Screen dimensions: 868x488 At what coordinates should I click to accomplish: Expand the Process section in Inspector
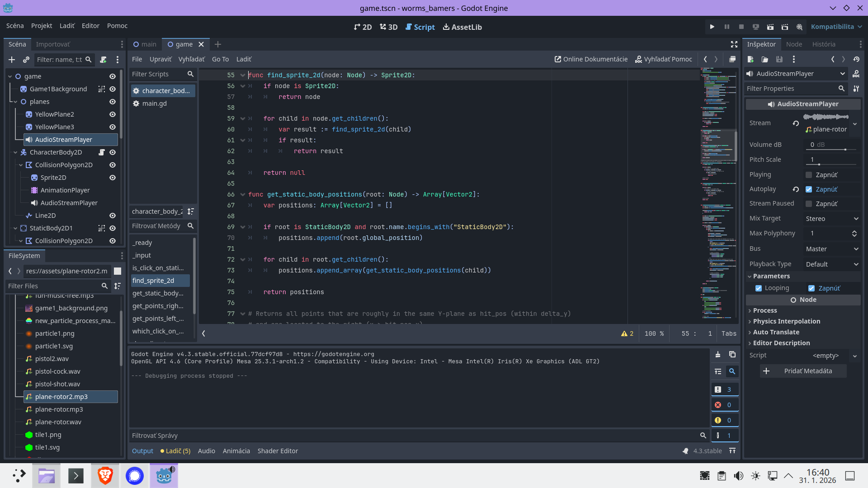[x=766, y=310]
